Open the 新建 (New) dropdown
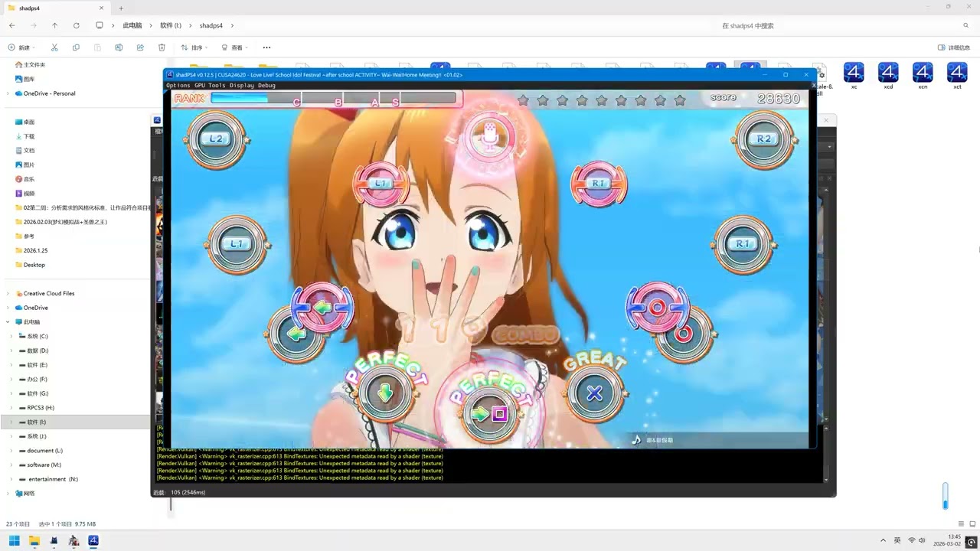Viewport: 980px width, 551px height. (21, 47)
